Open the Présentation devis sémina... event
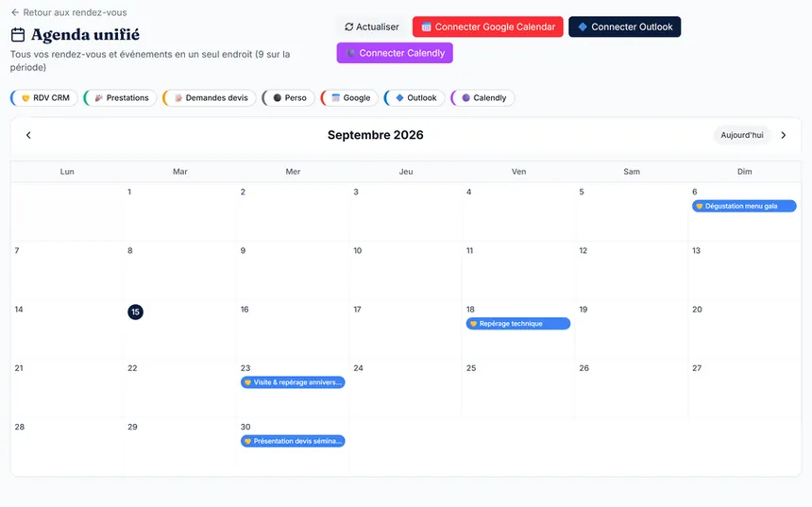 tap(293, 441)
